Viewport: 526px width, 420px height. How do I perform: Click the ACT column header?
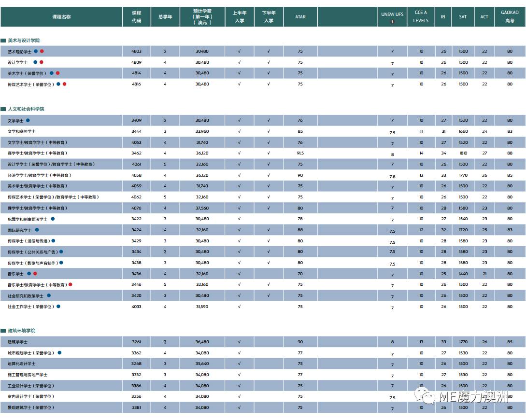pyautogui.click(x=484, y=17)
